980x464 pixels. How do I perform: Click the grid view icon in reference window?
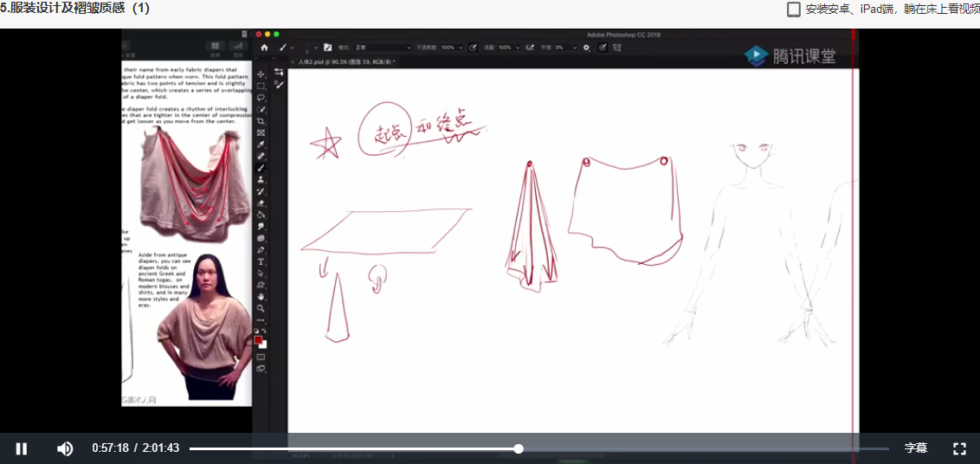pos(215,46)
